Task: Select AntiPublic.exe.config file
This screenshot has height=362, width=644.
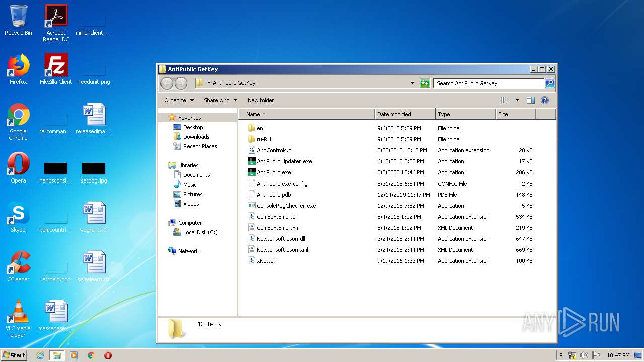Action: 282,184
